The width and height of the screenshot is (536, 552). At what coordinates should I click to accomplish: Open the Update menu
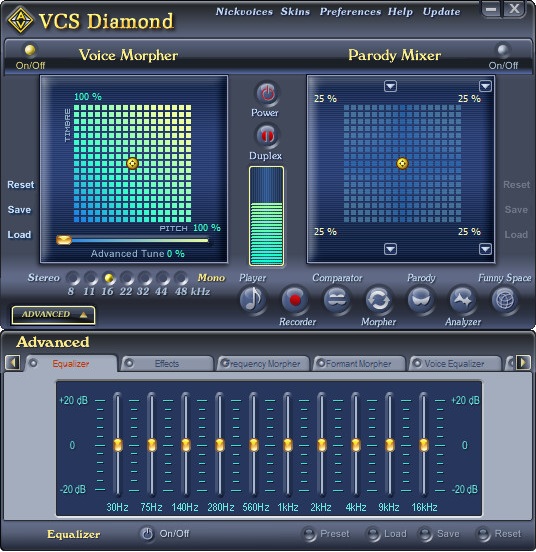pos(441,12)
